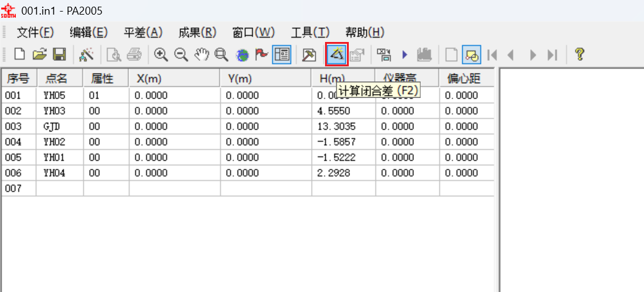Open the 工具(T) menu
Screen dimensions: 644x292
click(310, 32)
